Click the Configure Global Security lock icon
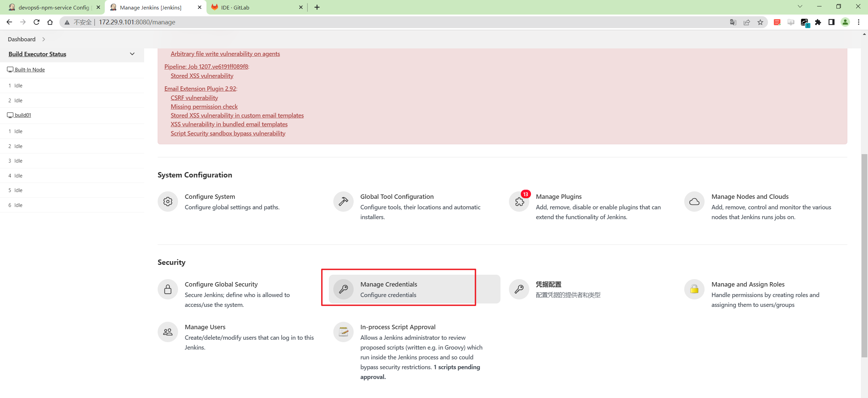 coord(168,289)
